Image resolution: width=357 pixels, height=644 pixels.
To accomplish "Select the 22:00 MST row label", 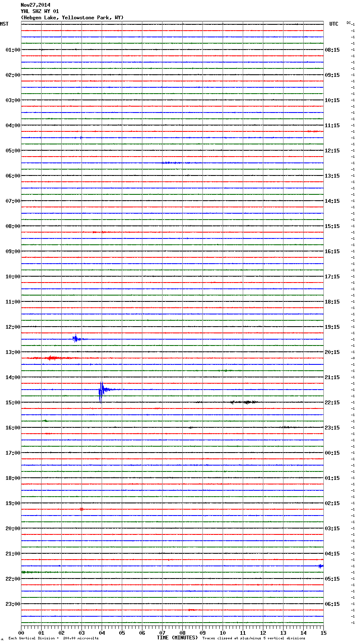I will (13, 579).
